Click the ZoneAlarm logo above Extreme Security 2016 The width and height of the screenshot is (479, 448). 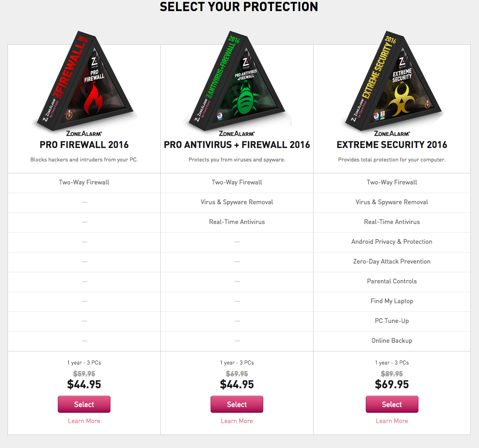pyautogui.click(x=392, y=134)
